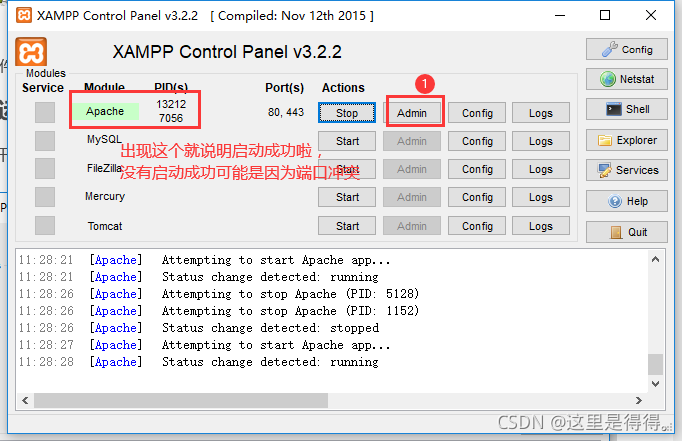Click the Tomcat module name
The height and width of the screenshot is (441, 682).
pos(105,226)
